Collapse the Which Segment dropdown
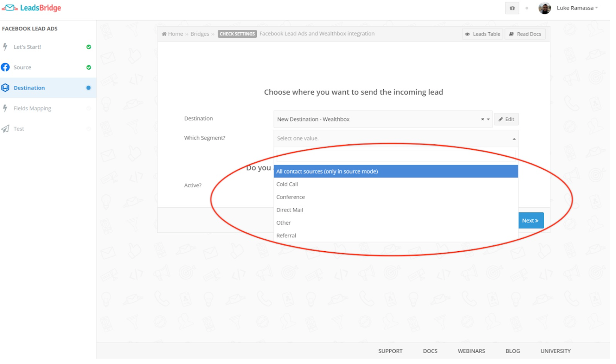 (514, 139)
